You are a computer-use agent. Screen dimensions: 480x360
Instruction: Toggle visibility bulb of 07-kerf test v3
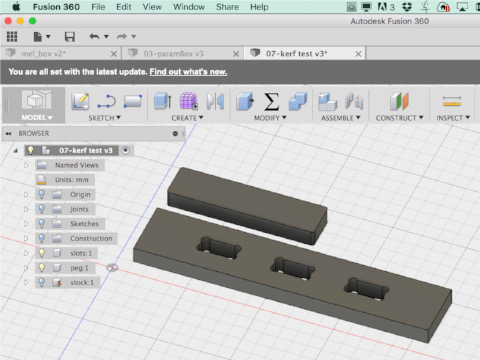click(x=30, y=150)
